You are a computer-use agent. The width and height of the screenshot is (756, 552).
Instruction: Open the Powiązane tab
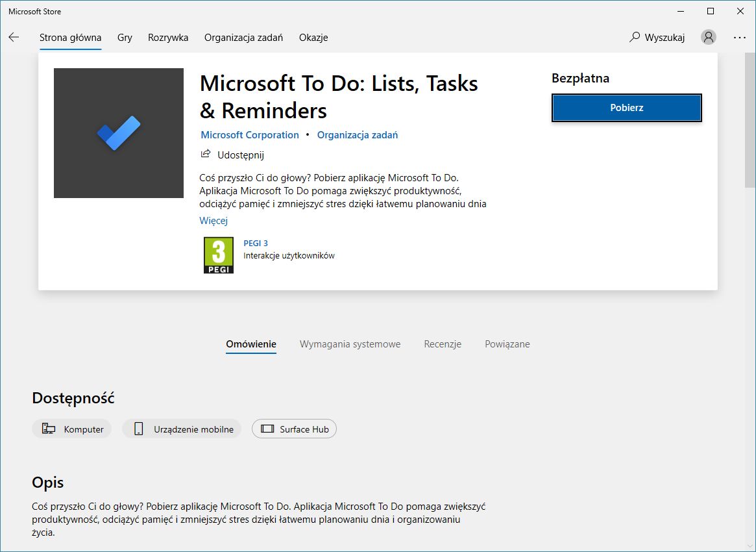tap(507, 344)
